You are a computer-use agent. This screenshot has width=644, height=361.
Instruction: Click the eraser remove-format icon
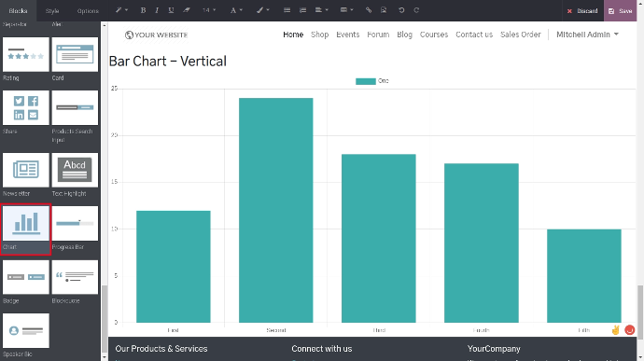coord(187,10)
